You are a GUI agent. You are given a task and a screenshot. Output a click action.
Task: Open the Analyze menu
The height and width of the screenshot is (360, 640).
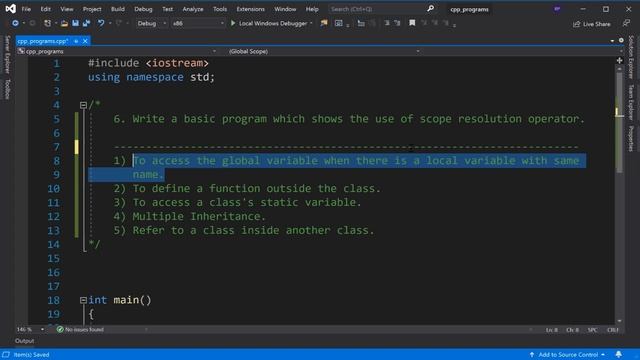click(193, 9)
